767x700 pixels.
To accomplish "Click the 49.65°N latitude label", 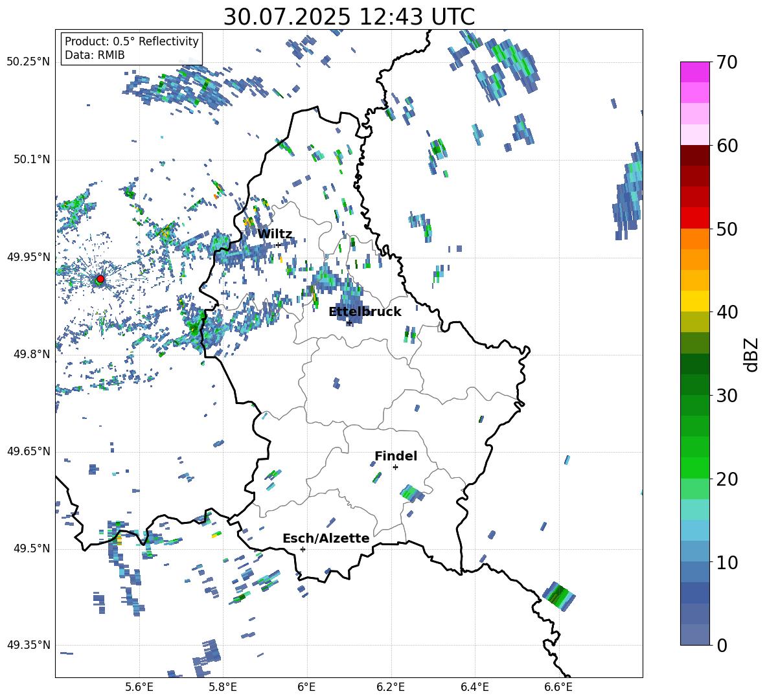I will tap(29, 451).
